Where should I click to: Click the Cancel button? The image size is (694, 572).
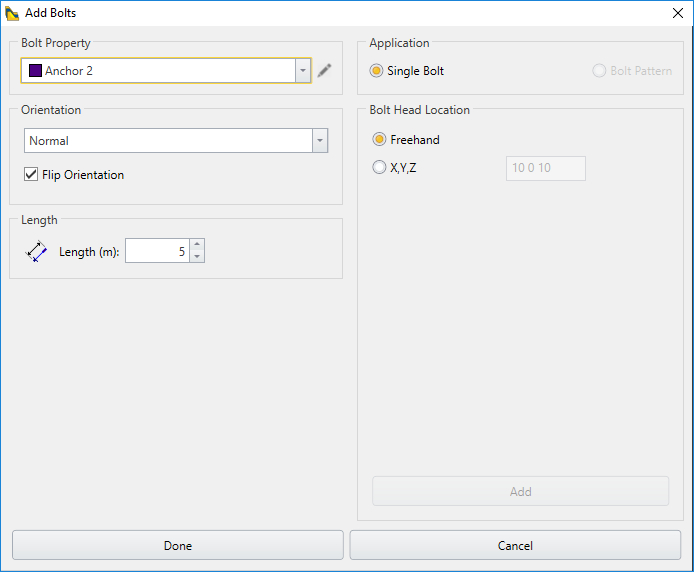pos(515,545)
